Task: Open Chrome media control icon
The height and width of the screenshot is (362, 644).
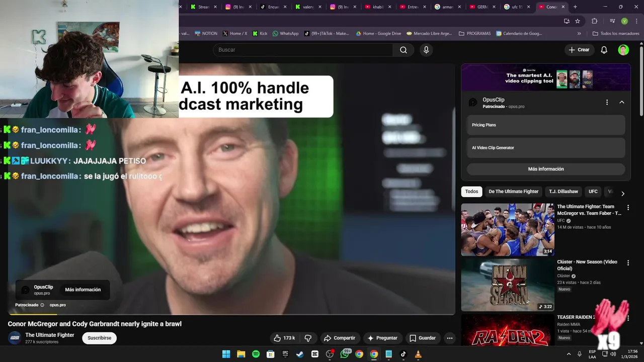Action: tap(612, 21)
